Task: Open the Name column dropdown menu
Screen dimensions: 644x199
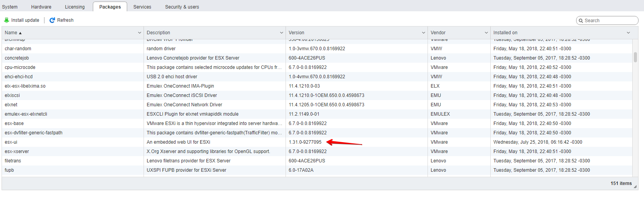Action: tap(140, 33)
